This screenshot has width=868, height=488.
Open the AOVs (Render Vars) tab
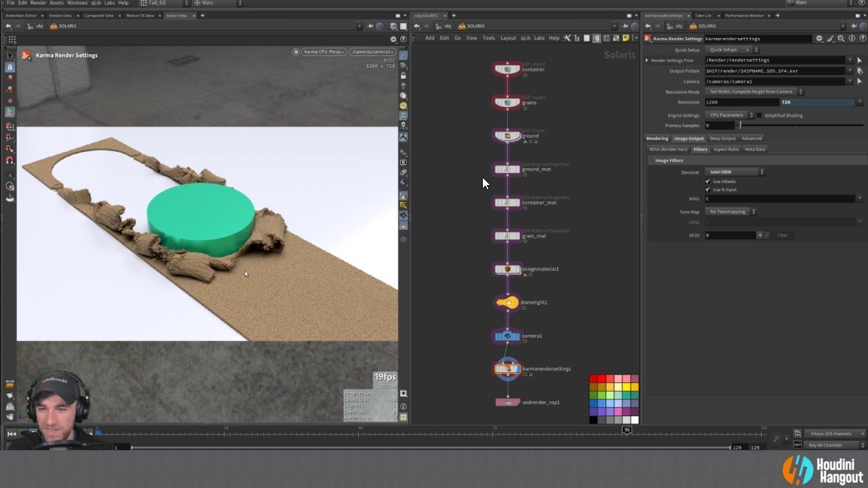(668, 149)
